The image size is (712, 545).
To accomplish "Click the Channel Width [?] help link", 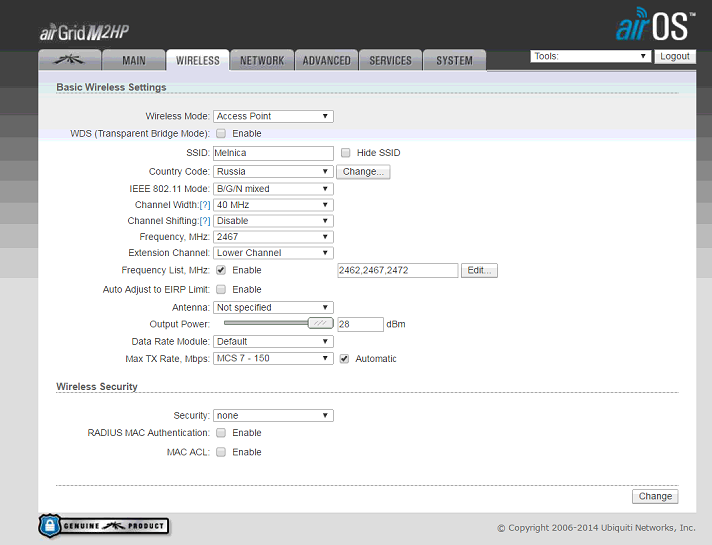I will click(x=205, y=205).
